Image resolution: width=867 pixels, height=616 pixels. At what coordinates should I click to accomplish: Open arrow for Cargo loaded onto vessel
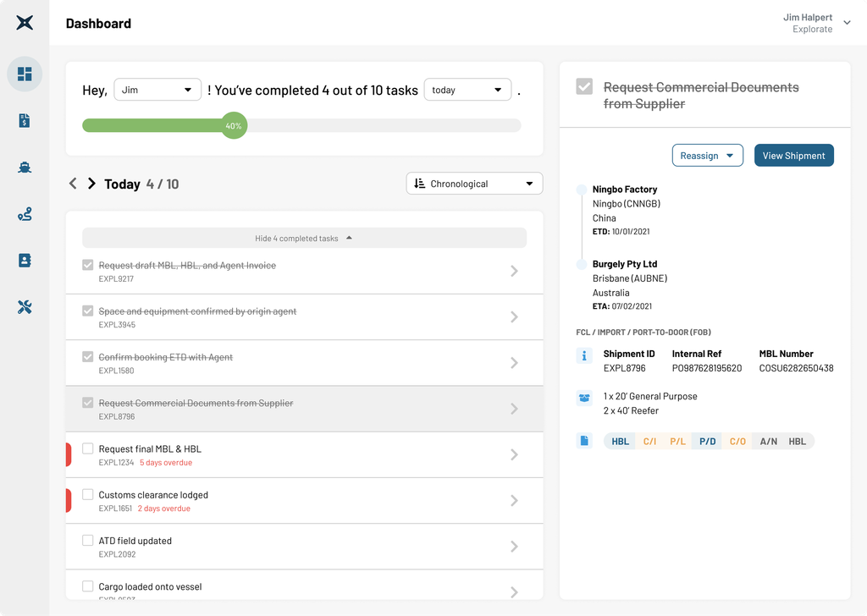point(514,591)
